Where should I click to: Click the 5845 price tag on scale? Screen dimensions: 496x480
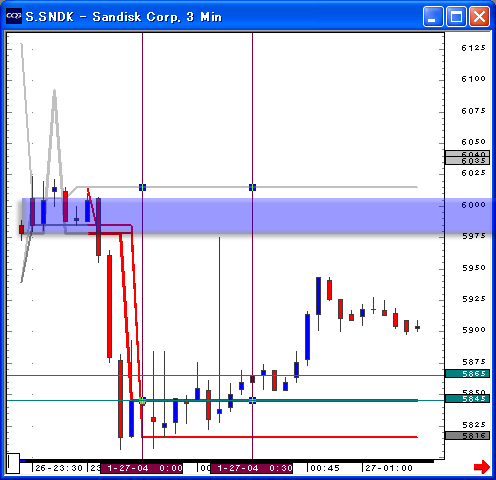pyautogui.click(x=467, y=399)
